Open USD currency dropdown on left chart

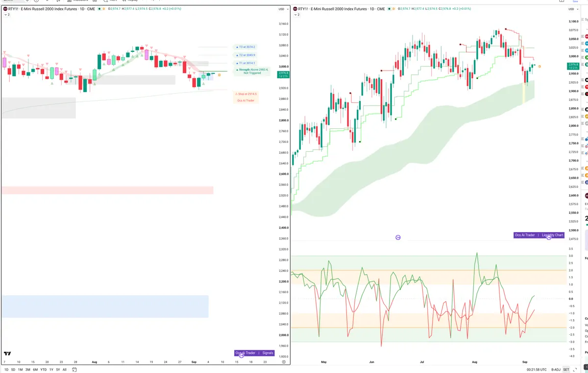[283, 9]
